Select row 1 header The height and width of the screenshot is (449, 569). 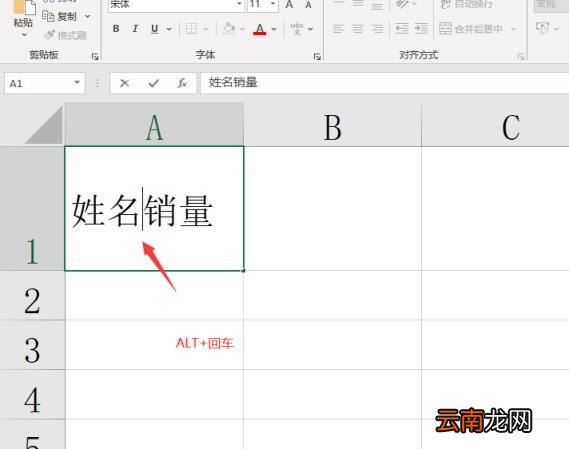[32, 208]
